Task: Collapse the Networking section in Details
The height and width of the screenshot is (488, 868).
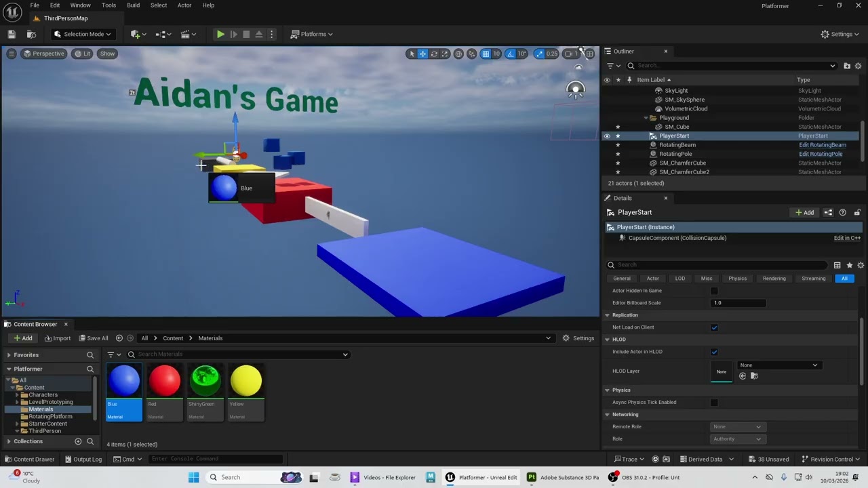Action: [607, 414]
